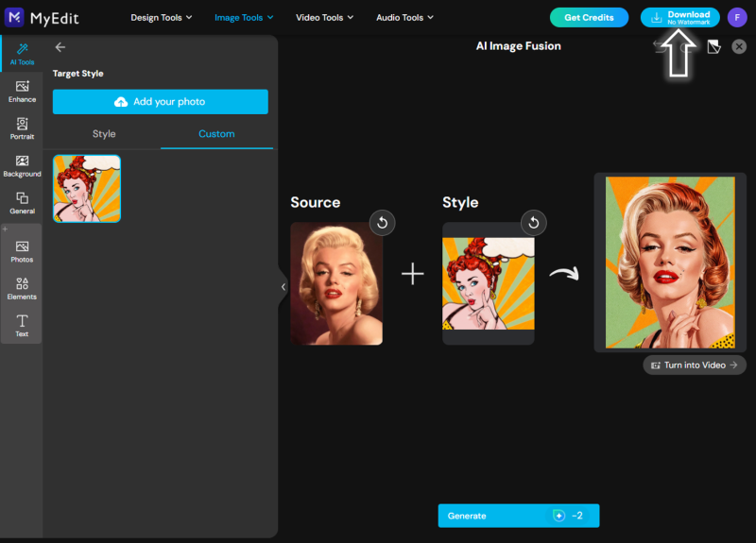756x543 pixels.
Task: Expand the Design Tools menu
Action: pyautogui.click(x=162, y=18)
